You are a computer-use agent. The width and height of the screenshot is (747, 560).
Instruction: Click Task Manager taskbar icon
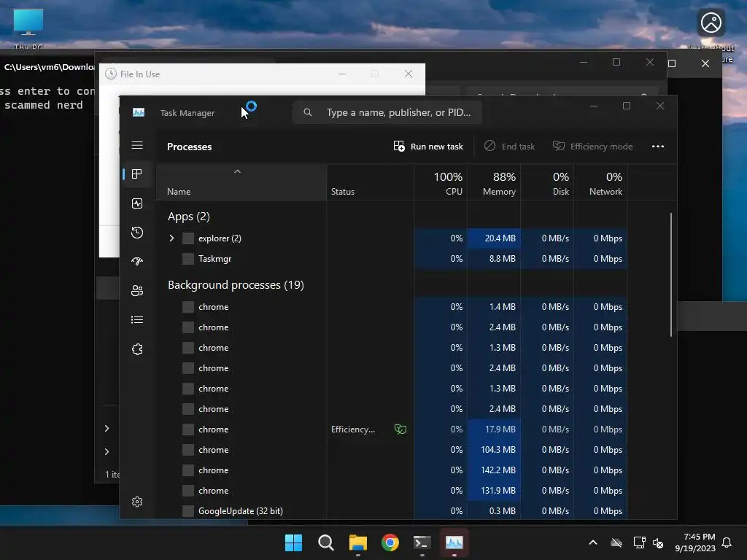(454, 542)
